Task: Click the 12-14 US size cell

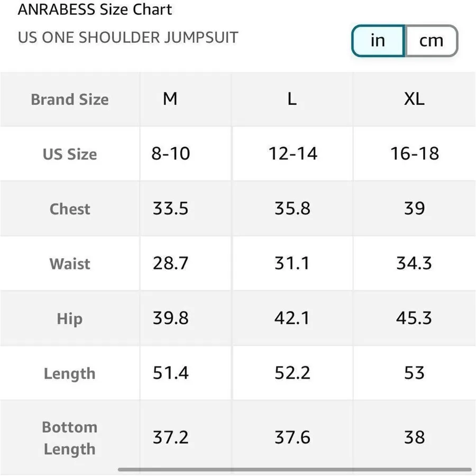Action: coord(293,153)
